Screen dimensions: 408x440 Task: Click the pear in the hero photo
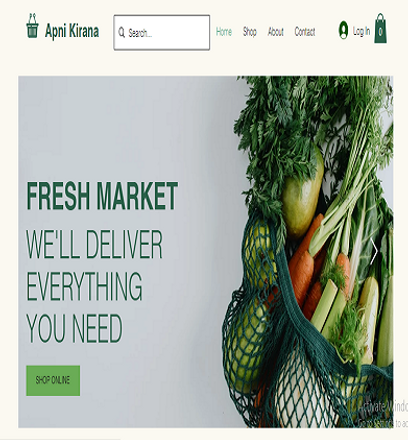click(x=302, y=197)
